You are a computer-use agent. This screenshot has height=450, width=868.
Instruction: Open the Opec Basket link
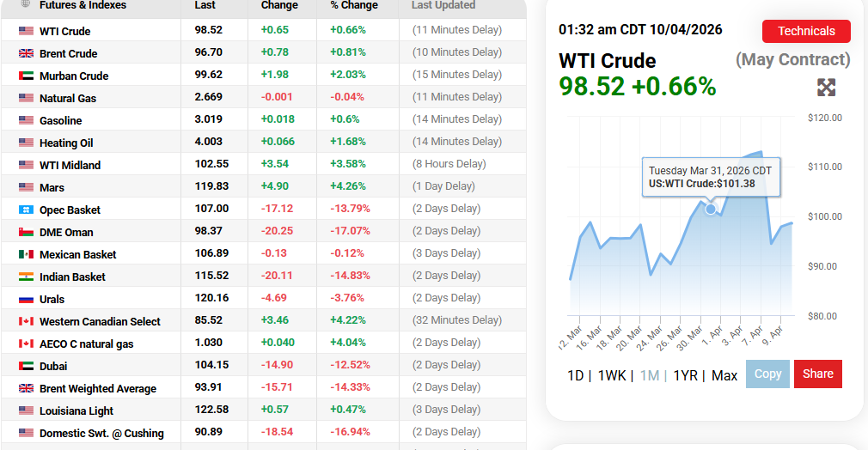click(70, 210)
